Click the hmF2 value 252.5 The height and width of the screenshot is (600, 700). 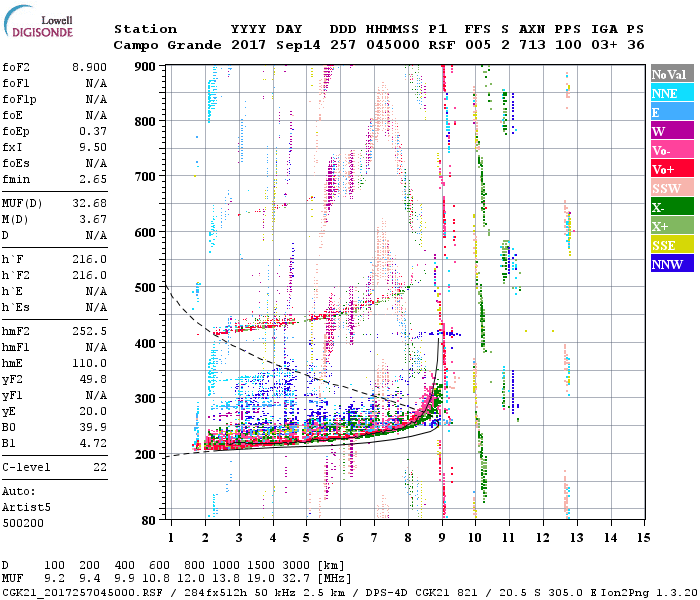pyautogui.click(x=89, y=332)
